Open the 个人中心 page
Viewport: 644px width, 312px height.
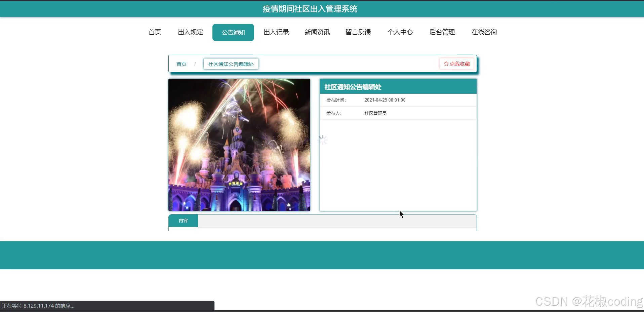[400, 32]
